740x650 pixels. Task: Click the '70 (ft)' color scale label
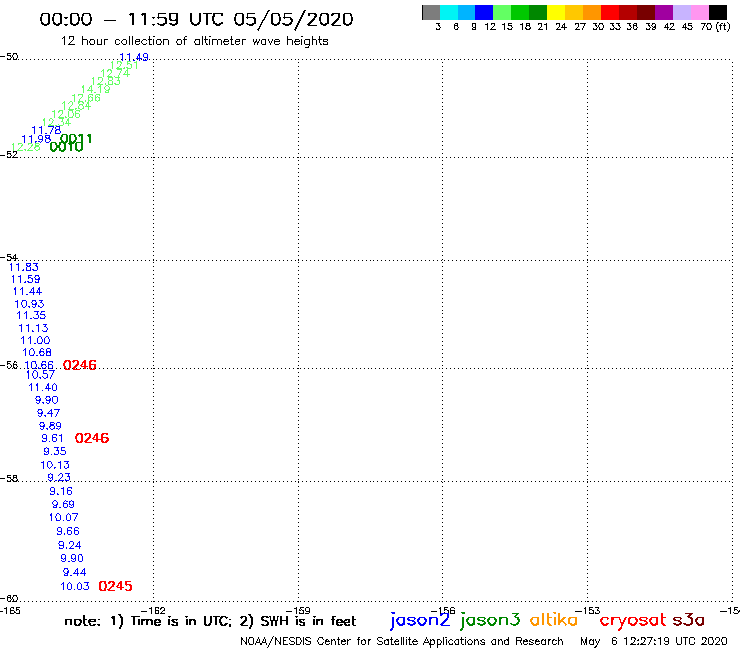[x=715, y=26]
